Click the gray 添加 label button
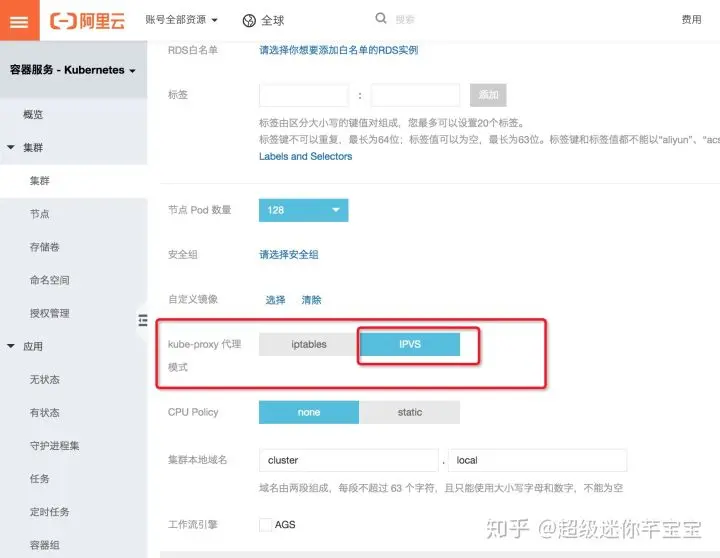Image resolution: width=720 pixels, height=558 pixels. coord(488,95)
